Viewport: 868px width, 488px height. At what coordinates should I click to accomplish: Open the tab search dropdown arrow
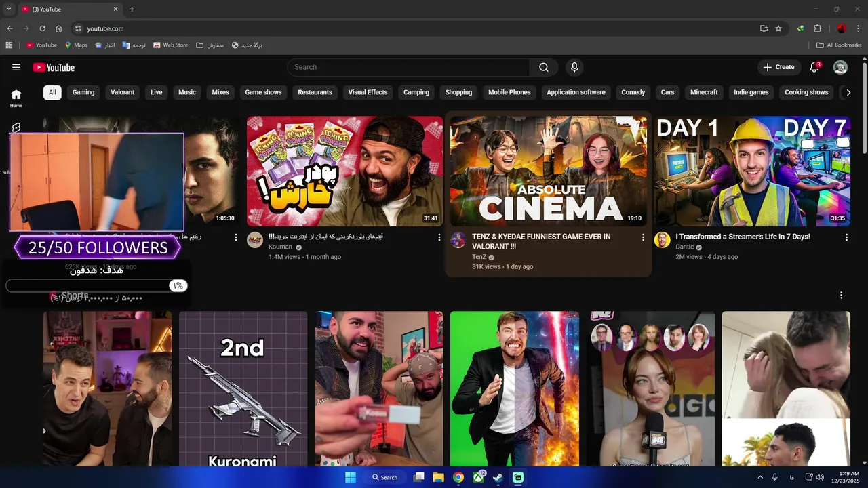(x=9, y=9)
